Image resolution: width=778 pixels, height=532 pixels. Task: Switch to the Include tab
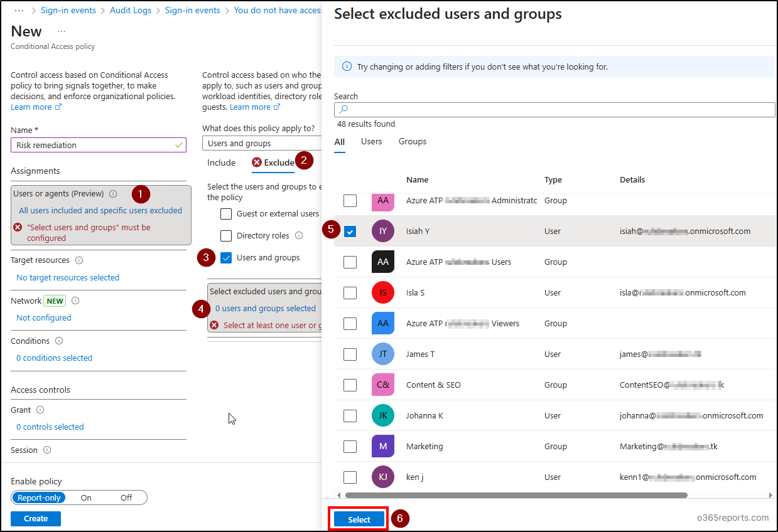point(221,162)
